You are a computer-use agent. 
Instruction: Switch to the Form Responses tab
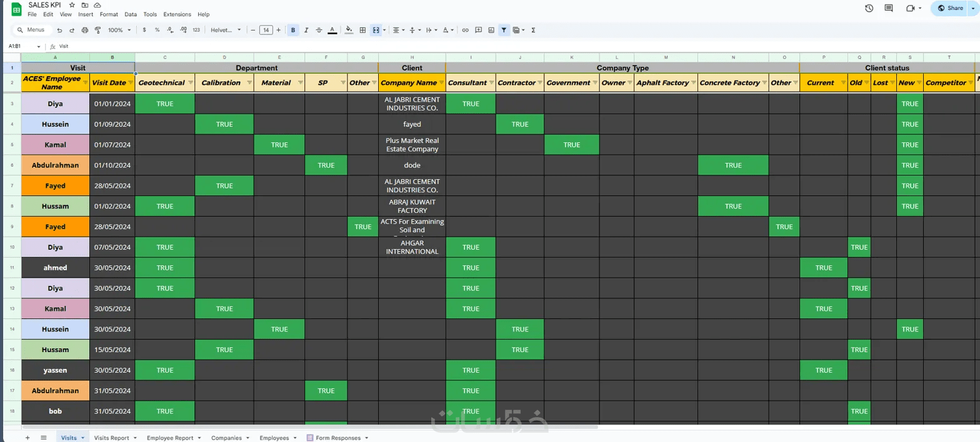click(337, 438)
